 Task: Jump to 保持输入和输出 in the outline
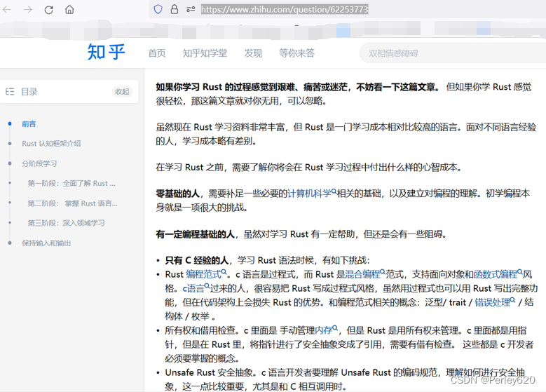(x=46, y=243)
